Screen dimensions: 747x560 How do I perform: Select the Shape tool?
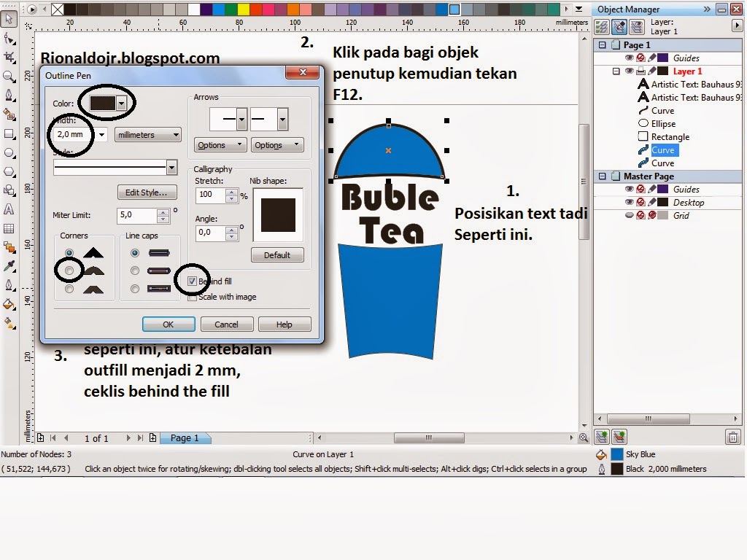tap(9, 39)
